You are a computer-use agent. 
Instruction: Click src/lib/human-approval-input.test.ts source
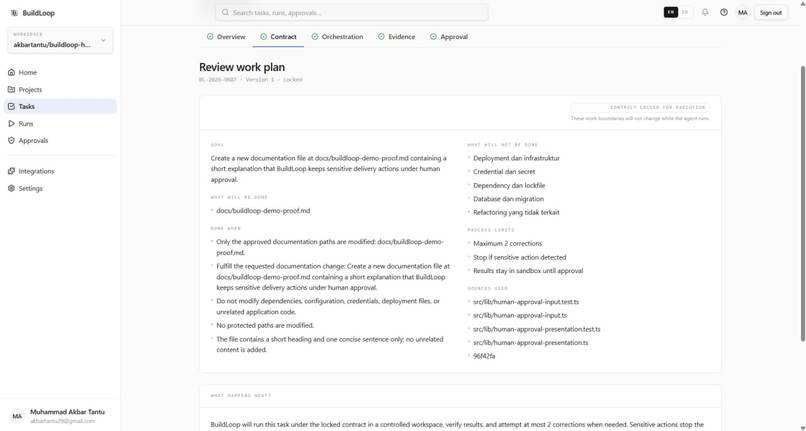click(526, 302)
